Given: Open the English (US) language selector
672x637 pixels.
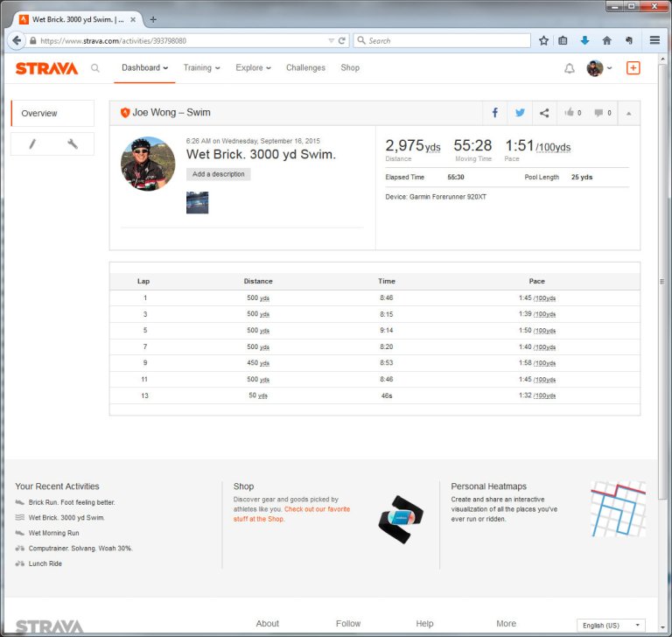Looking at the screenshot, I should (612, 625).
